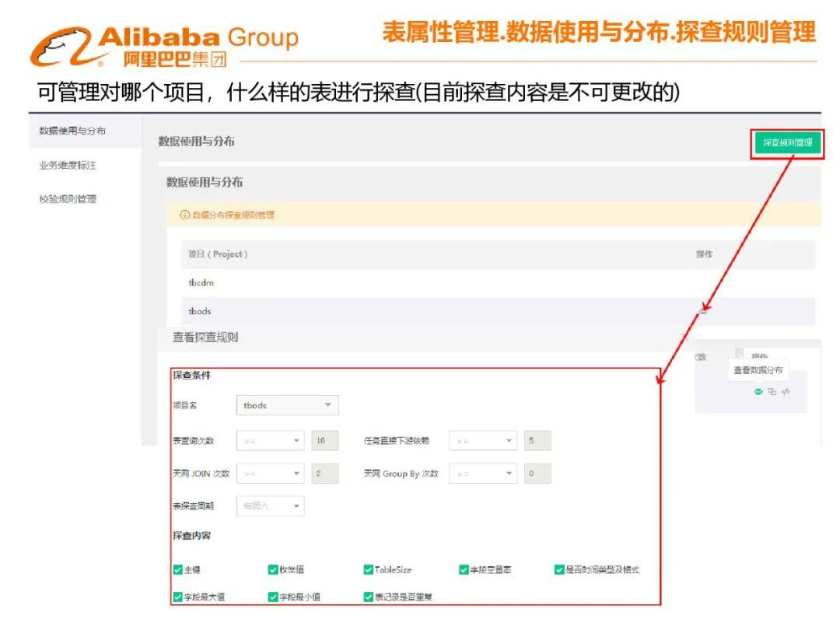
Task: Click the green eye view-distribution icon
Action: click(x=758, y=391)
